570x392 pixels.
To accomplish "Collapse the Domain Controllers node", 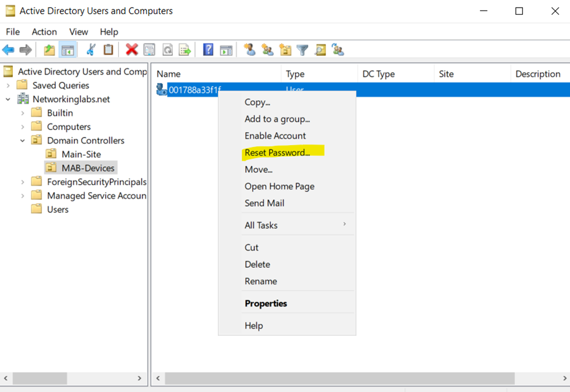I will (x=22, y=140).
